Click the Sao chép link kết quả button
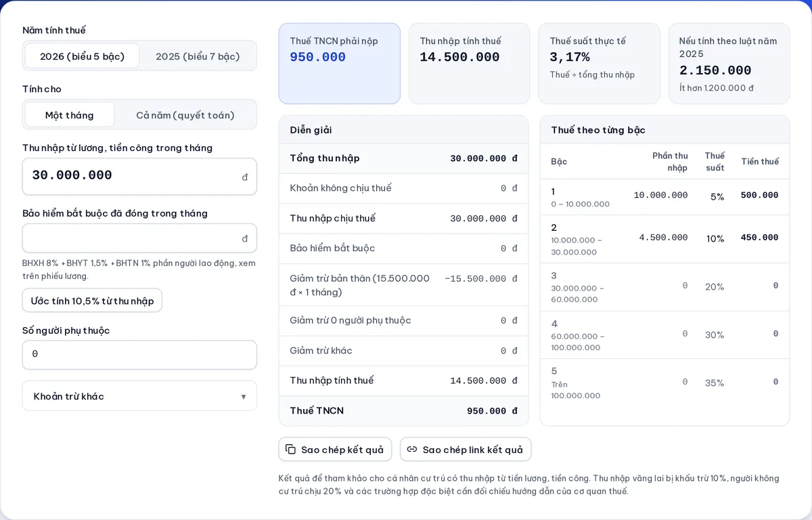The image size is (812, 520). (x=466, y=450)
